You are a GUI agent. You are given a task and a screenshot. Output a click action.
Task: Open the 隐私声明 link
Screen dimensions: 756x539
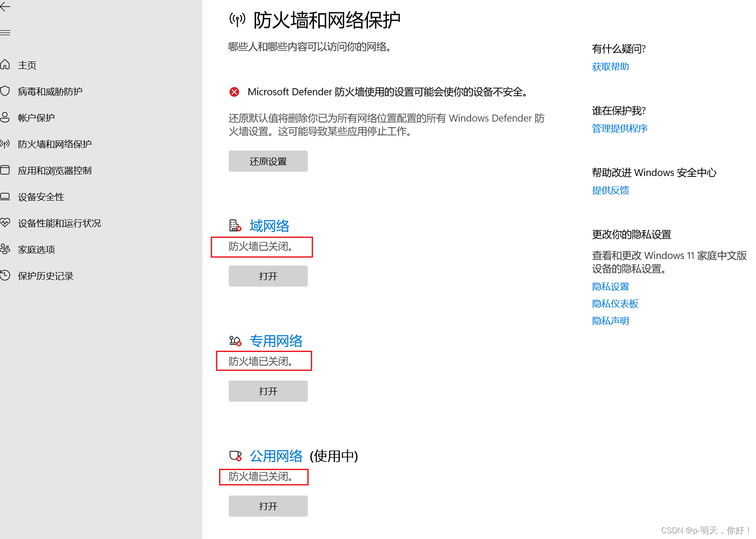(611, 320)
